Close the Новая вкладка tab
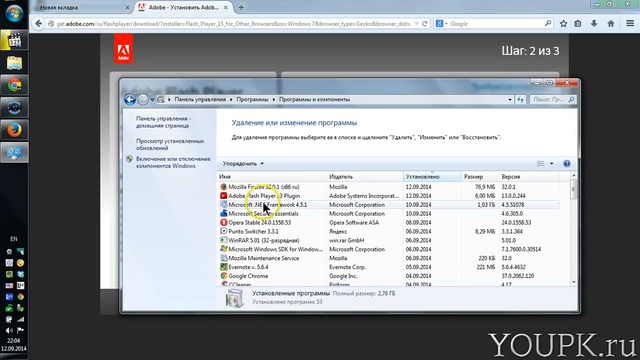Viewport: 640px width, 360px height. [x=127, y=7]
